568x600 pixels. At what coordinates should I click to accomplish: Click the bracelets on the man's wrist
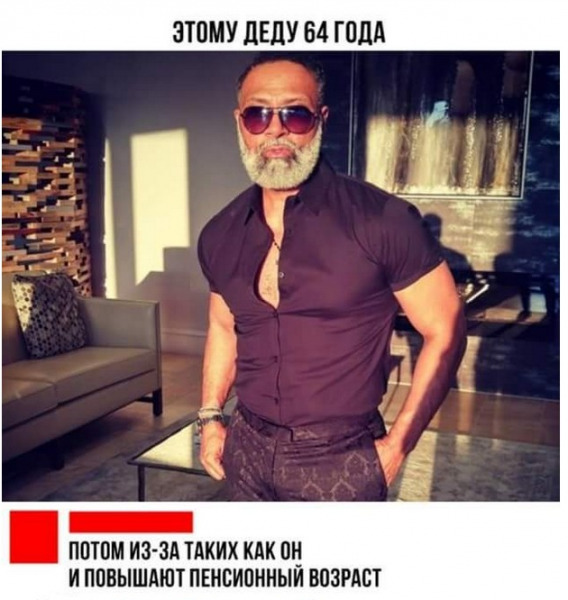click(210, 416)
